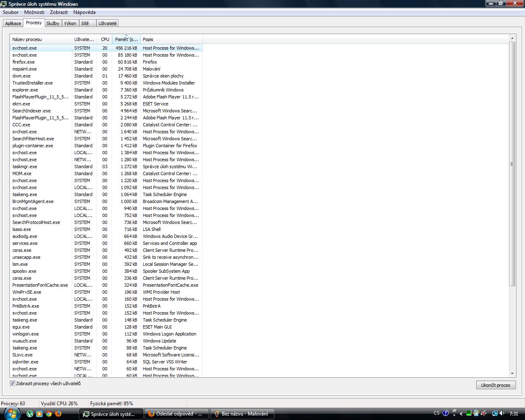Viewport: 525px width, 420px height.
Task: Select the CCC.exe process row
Action: coord(106,125)
